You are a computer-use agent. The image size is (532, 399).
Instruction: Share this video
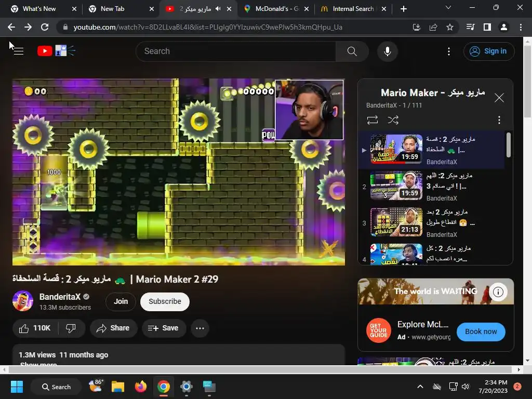point(113,328)
